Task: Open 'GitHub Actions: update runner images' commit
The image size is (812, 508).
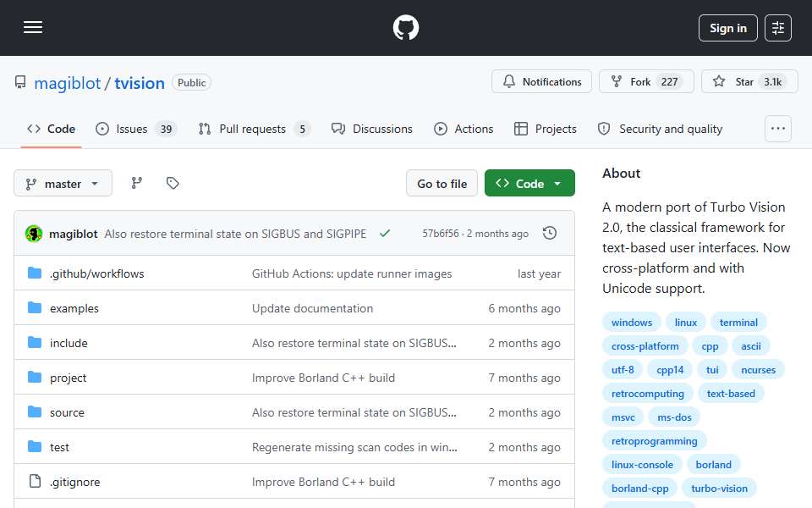Action: tap(352, 273)
